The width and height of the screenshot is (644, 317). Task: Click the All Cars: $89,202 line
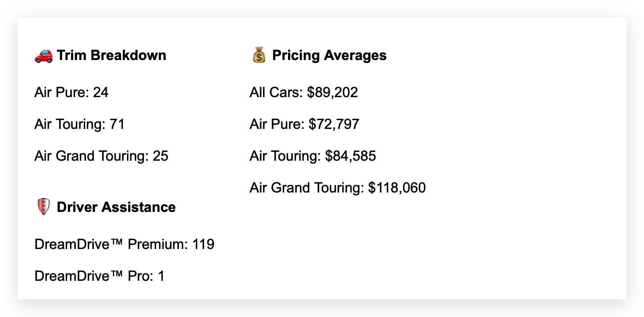[x=304, y=93]
